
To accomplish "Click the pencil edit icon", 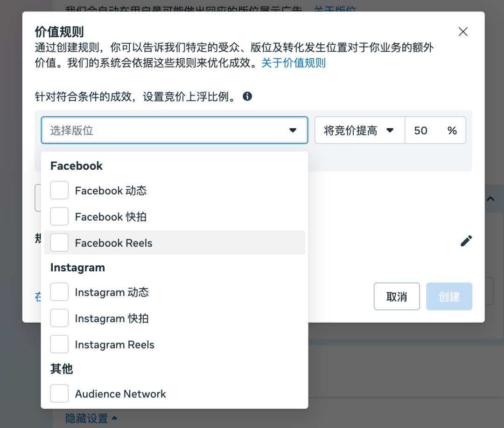I will tap(466, 241).
